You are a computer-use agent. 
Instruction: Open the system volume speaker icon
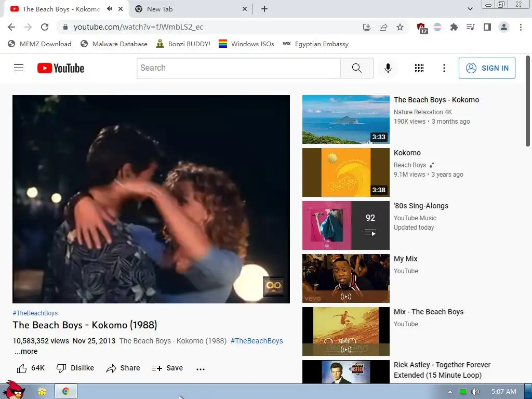[475, 392]
